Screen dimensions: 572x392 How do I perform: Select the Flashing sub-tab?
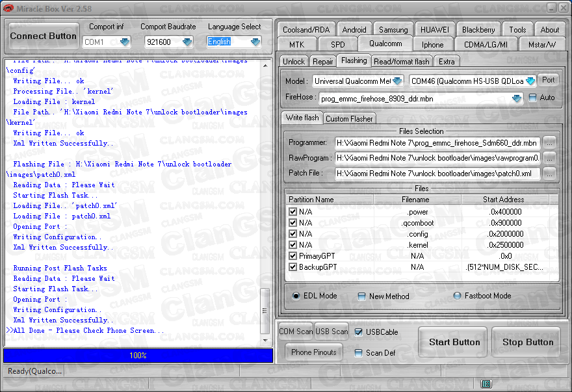pos(354,60)
